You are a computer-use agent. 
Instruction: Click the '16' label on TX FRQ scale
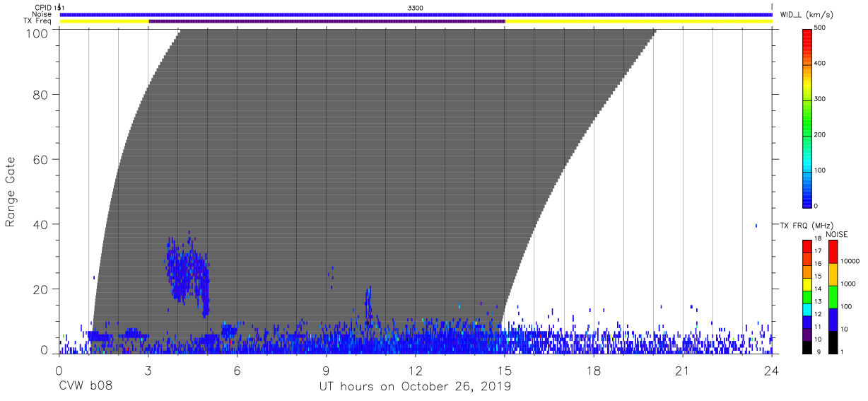pyautogui.click(x=817, y=263)
